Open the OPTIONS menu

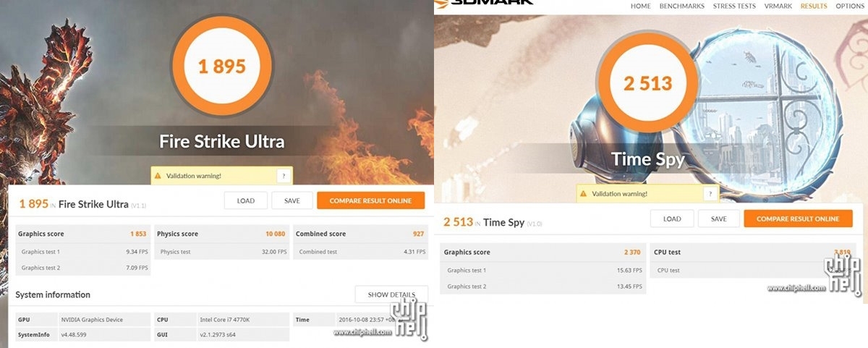click(850, 6)
